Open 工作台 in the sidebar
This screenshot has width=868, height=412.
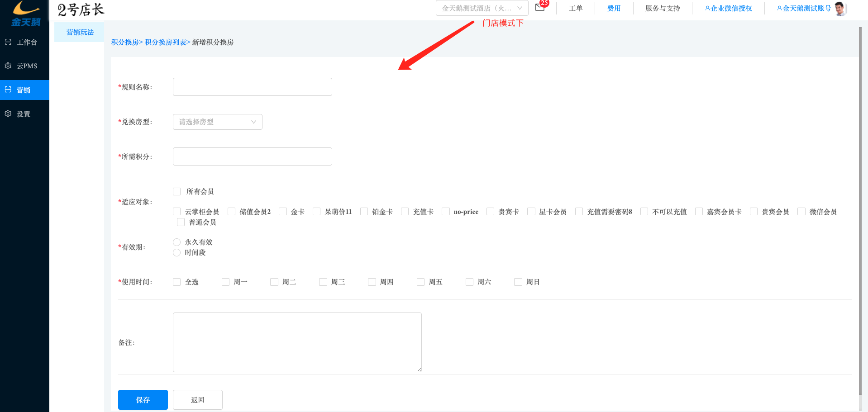(24, 42)
